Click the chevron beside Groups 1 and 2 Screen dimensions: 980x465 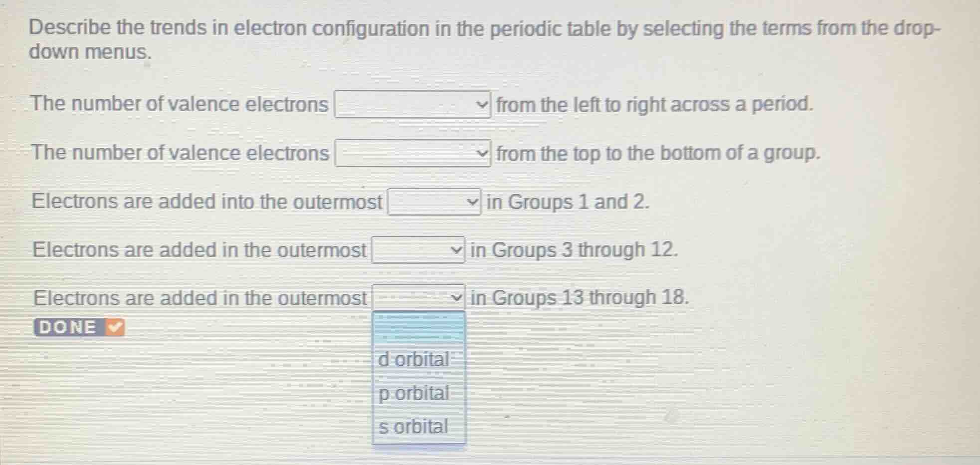point(473,202)
